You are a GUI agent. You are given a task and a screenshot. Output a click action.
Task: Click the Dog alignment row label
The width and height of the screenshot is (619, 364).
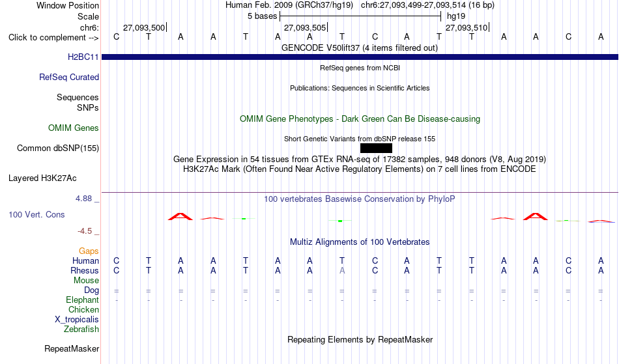(x=92, y=290)
